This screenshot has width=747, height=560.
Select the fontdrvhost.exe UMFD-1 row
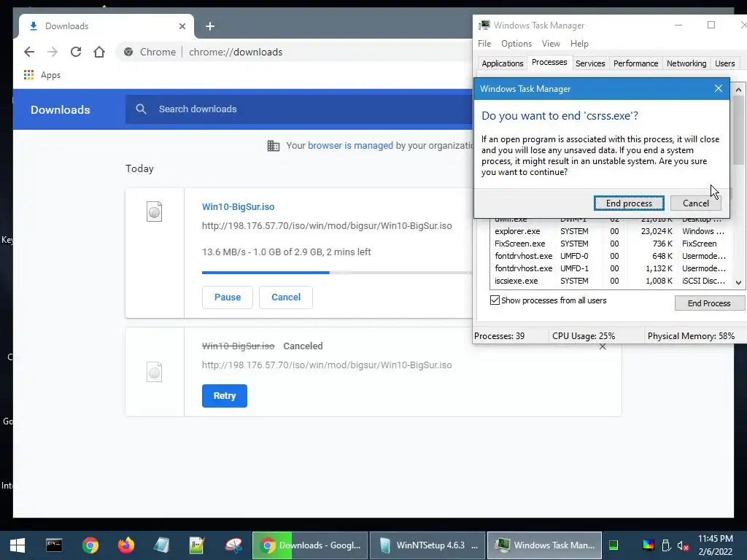pos(610,268)
